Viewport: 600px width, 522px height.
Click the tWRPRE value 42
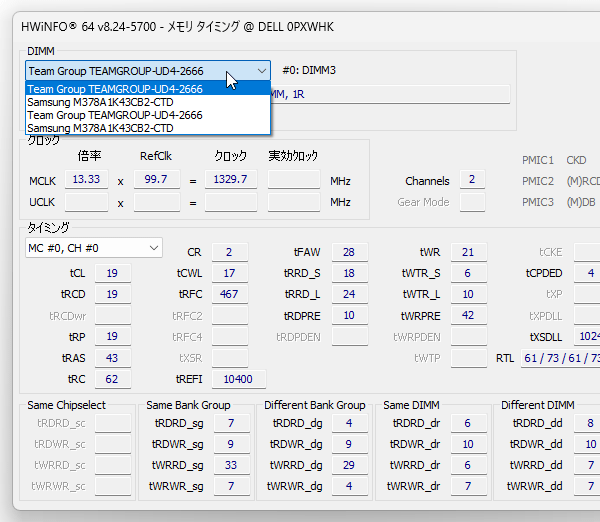tap(468, 315)
